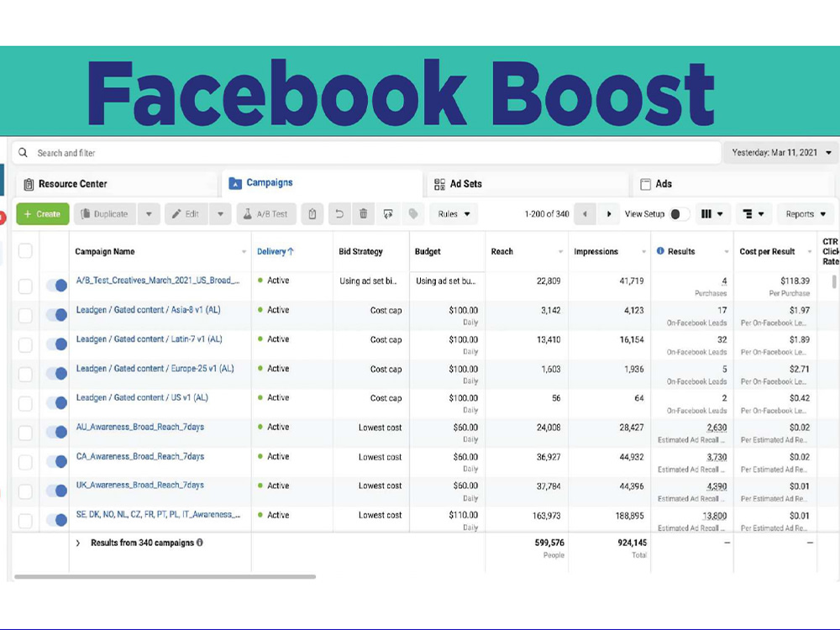Switch to the Campaigns tab
This screenshot has width=840, height=630.
point(322,183)
